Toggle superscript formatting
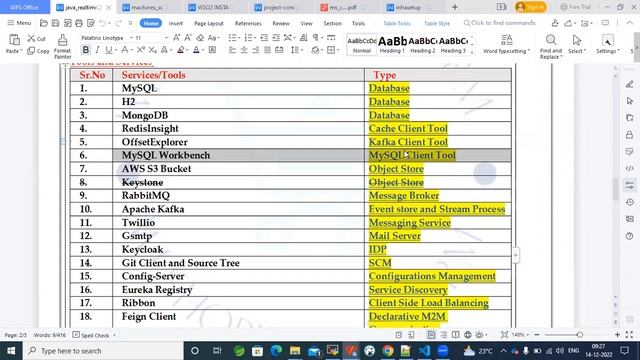Screen dimensions: 640x360 pyautogui.click(x=140, y=50)
